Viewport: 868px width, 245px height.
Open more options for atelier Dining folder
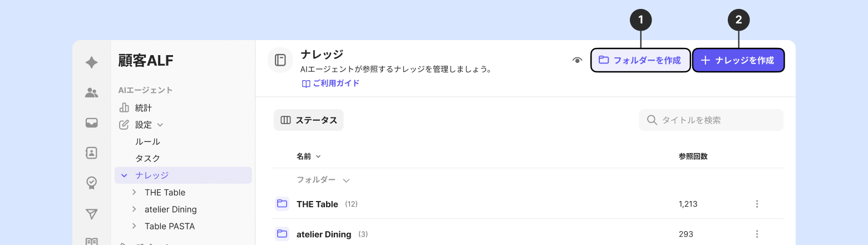coord(757,234)
